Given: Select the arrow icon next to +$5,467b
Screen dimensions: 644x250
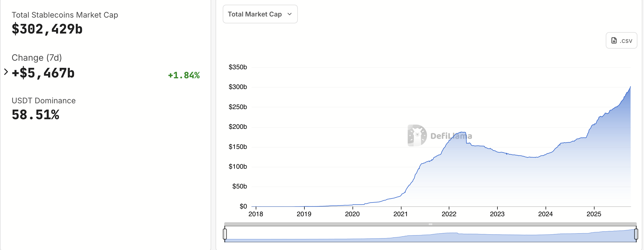Looking at the screenshot, I should click(6, 72).
